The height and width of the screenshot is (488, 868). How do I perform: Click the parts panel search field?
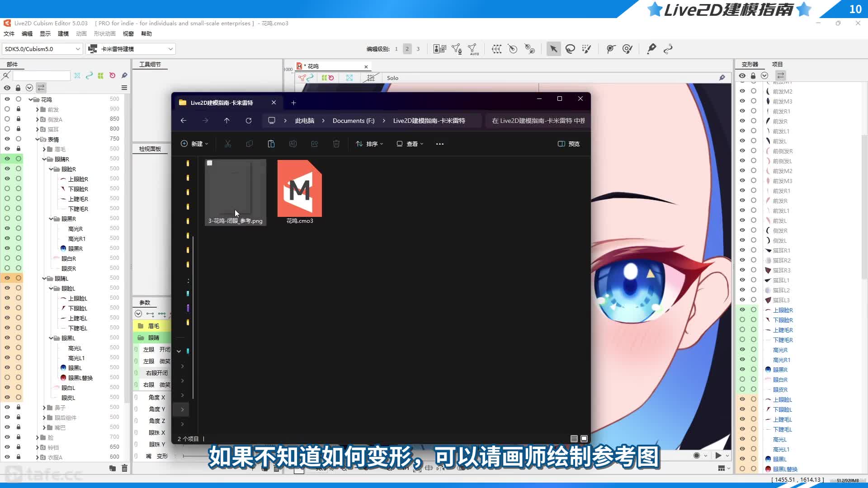pos(41,75)
